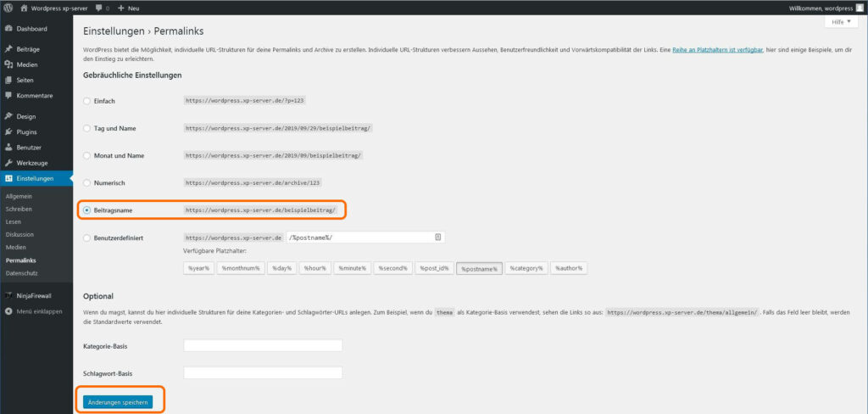868x414 pixels.
Task: Toggle the %postname% placeholder button
Action: coord(480,268)
